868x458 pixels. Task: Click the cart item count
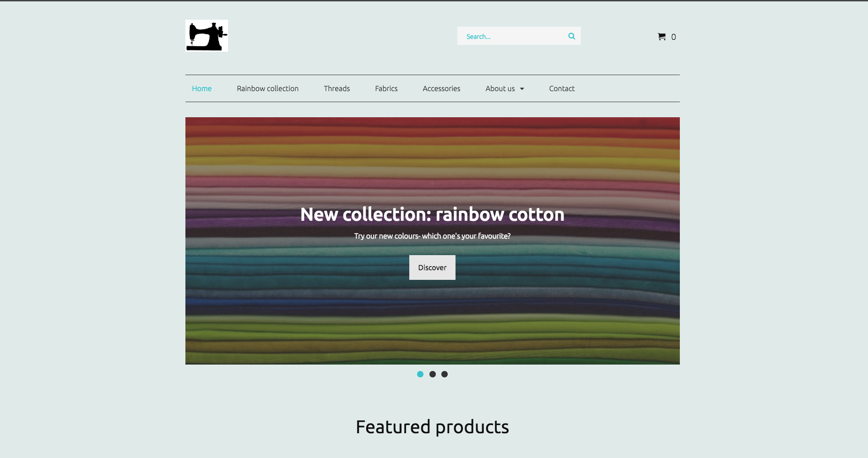pos(673,37)
